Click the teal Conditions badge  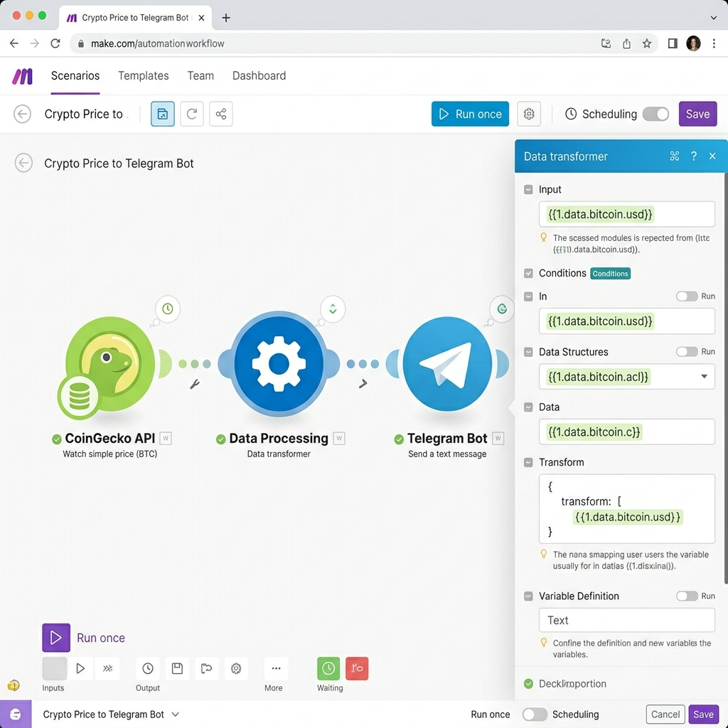pos(610,274)
